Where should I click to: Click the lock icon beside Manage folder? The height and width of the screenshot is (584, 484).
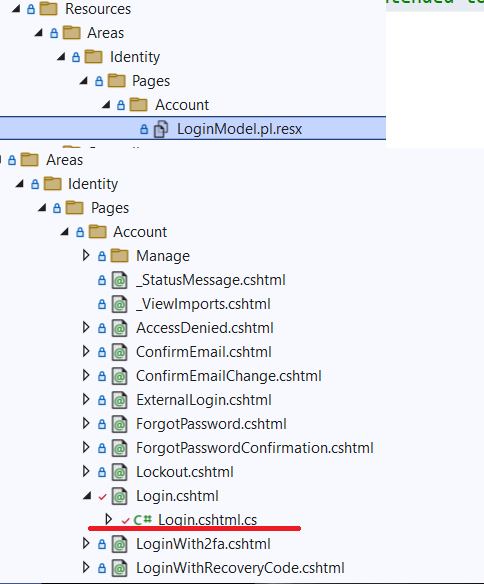tap(102, 256)
